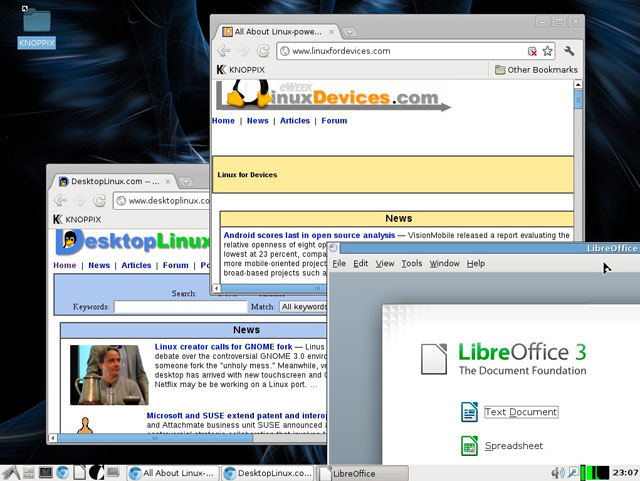Click horizontal scrollbar thumb in DesktopLinux window

[155, 438]
